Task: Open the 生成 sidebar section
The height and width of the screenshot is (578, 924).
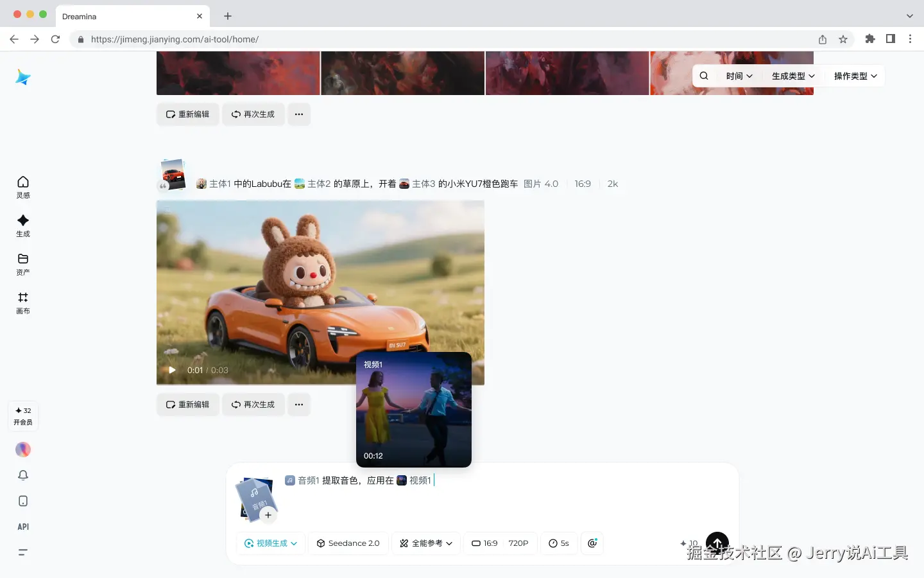Action: coord(23,225)
